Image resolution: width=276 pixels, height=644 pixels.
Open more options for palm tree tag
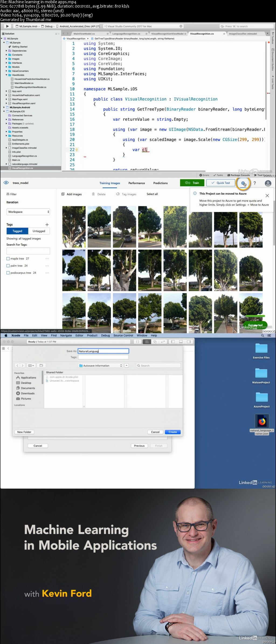tap(47, 266)
